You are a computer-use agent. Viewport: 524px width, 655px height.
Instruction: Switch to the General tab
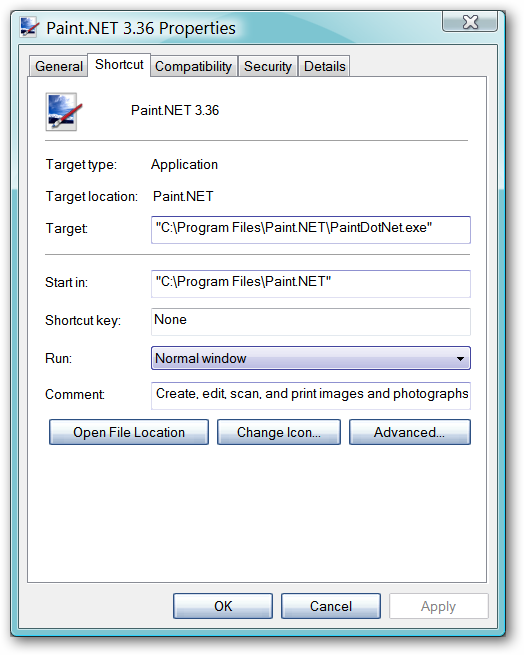59,66
